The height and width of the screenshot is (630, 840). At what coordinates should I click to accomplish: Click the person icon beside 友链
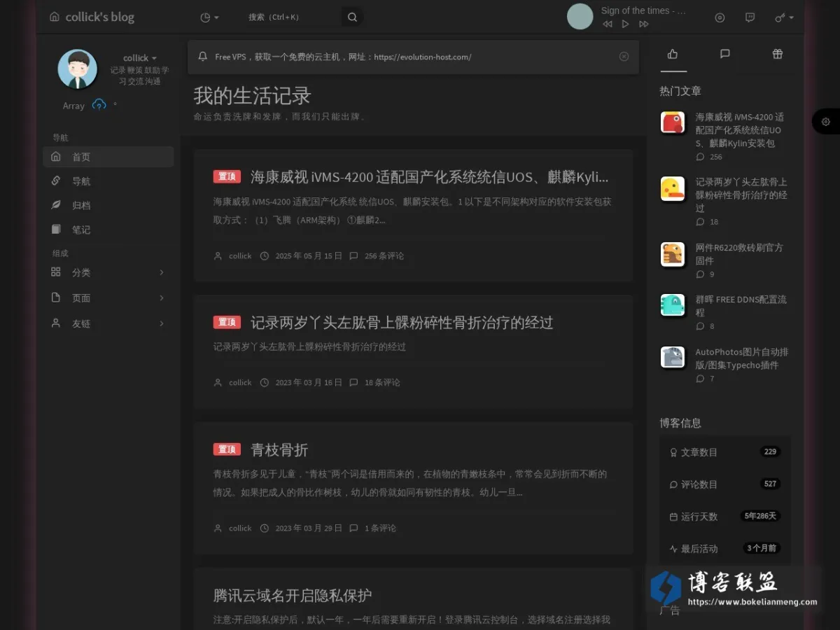pos(56,323)
